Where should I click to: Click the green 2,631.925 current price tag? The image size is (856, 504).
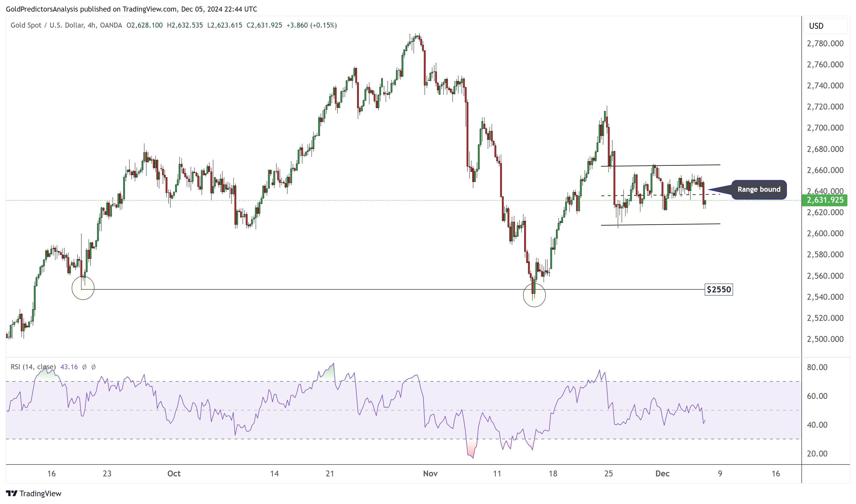pos(825,200)
